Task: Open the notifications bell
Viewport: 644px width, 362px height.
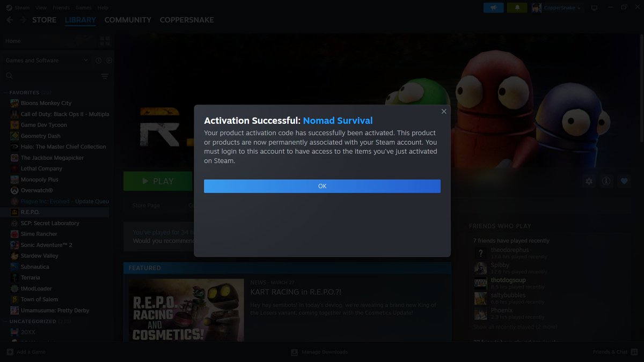Action: 517,8
